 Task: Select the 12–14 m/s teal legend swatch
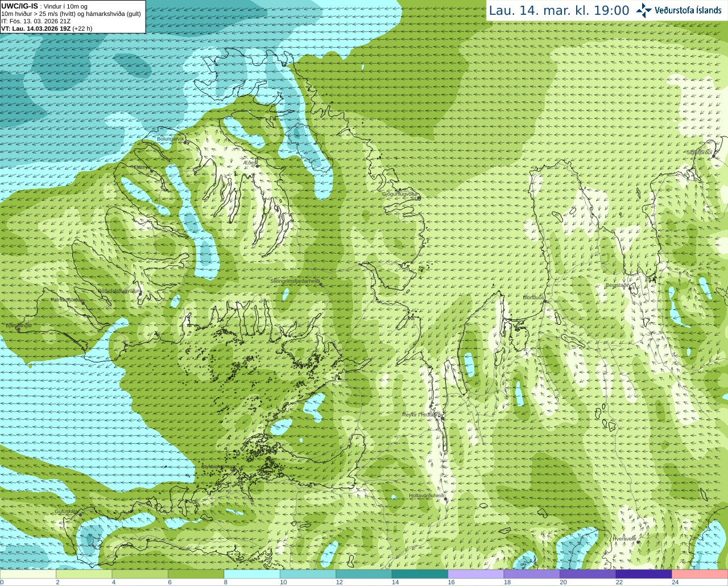click(364, 574)
